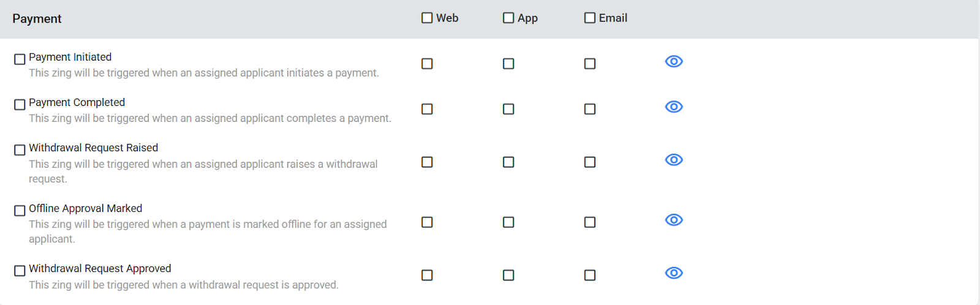Tick the Payment Initiated row checkbox
980x305 pixels.
pos(20,59)
